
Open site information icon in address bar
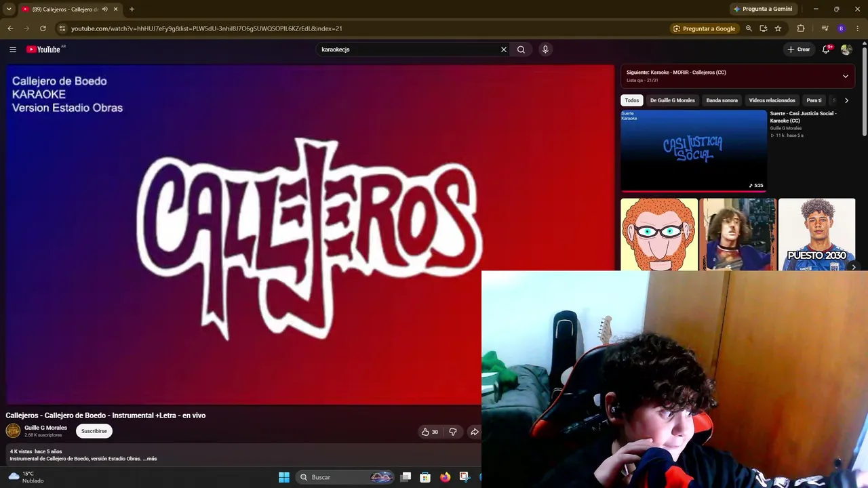(x=62, y=28)
